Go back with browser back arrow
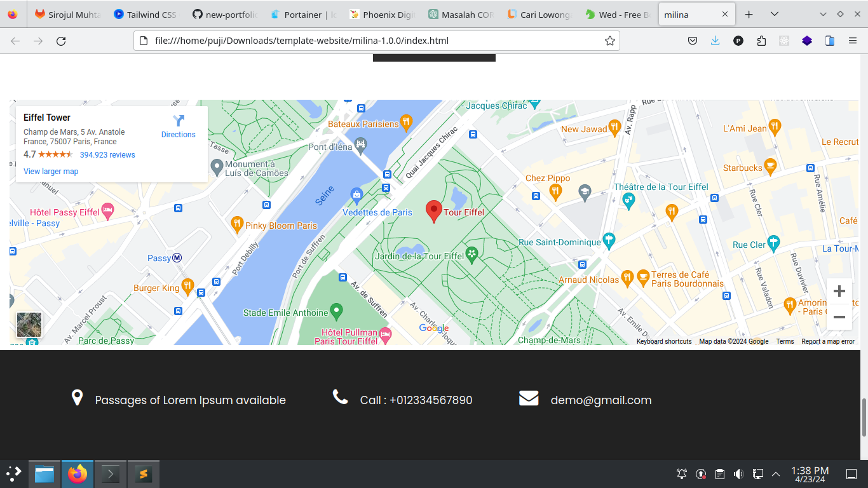868x488 pixels. (15, 41)
